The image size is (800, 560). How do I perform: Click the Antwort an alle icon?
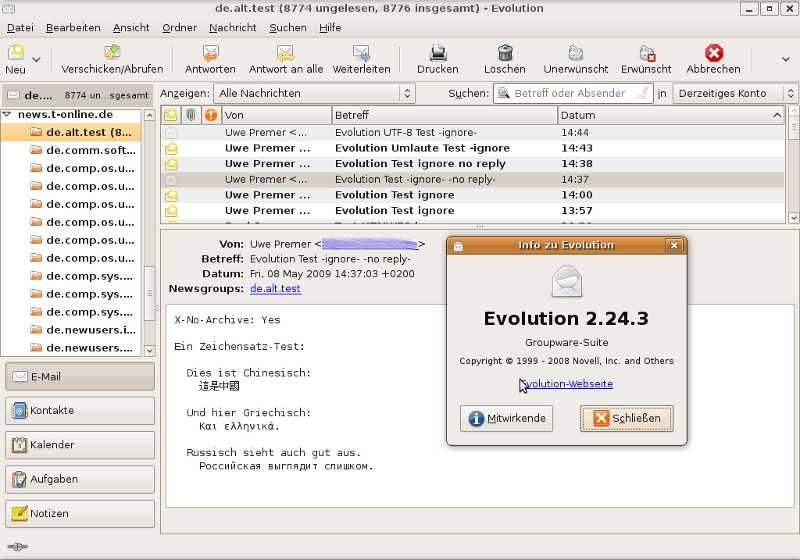tap(285, 53)
